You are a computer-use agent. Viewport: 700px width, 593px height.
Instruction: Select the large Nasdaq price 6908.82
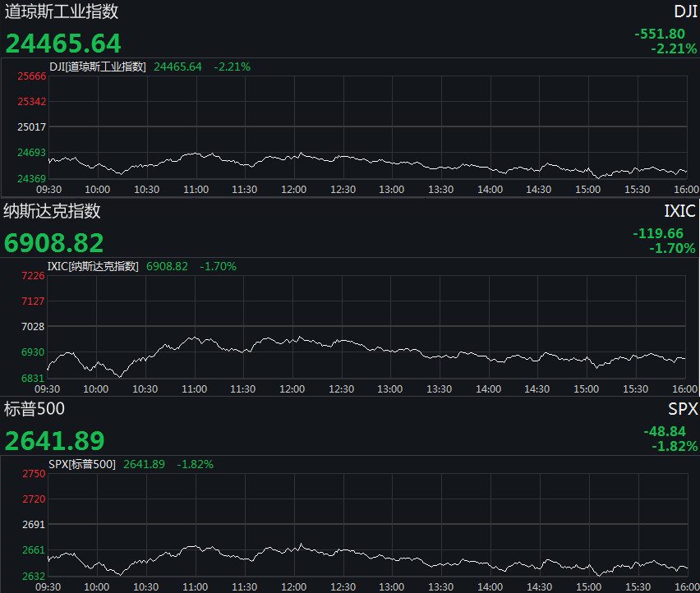[x=54, y=243]
